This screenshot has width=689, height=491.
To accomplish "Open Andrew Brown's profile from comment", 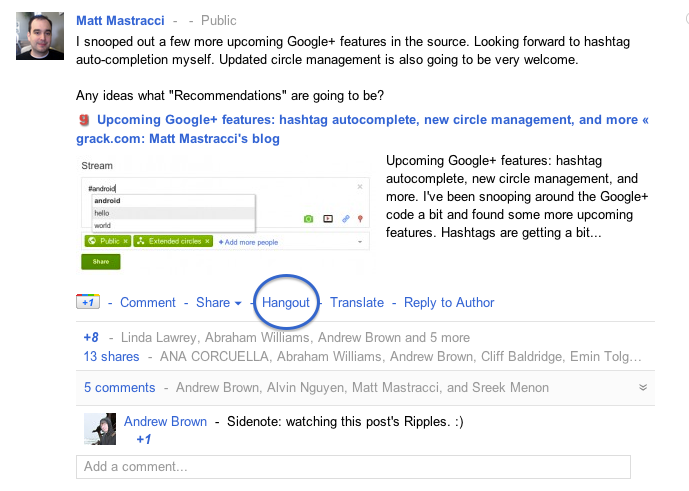I will 165,421.
